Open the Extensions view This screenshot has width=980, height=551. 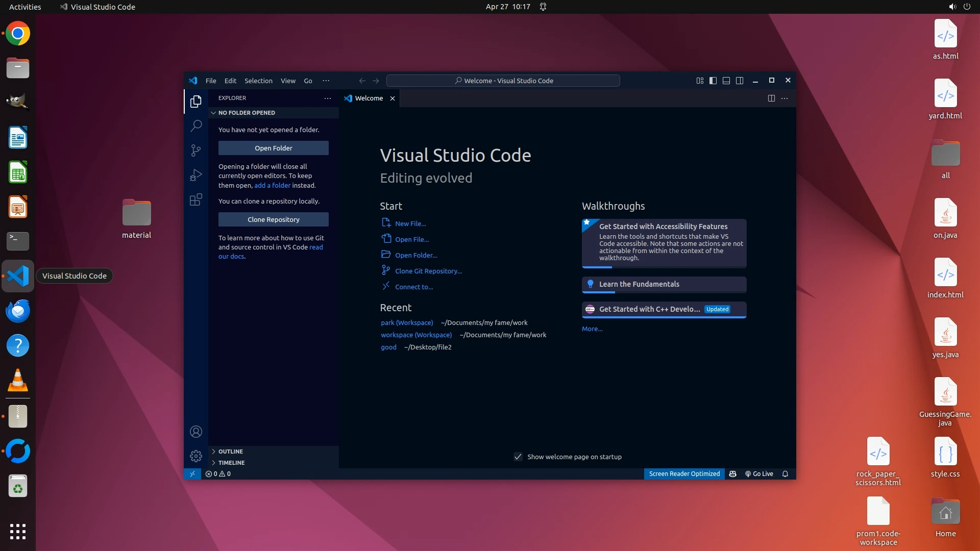coord(196,199)
